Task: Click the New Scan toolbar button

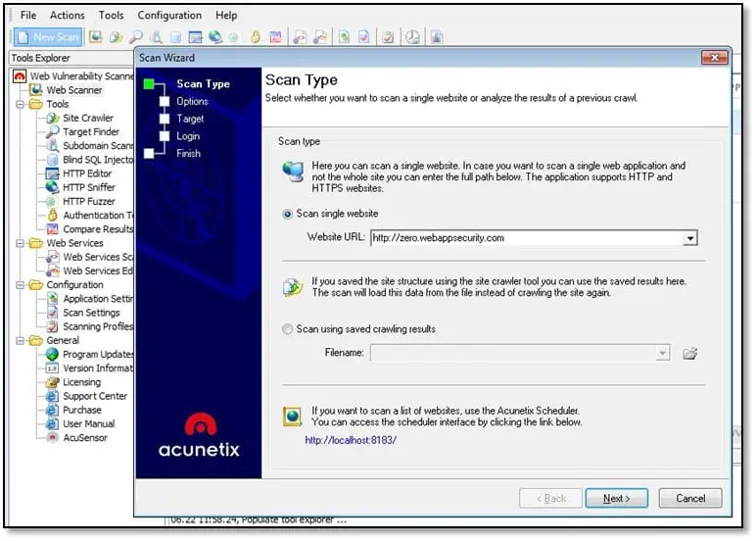Action: pos(48,37)
